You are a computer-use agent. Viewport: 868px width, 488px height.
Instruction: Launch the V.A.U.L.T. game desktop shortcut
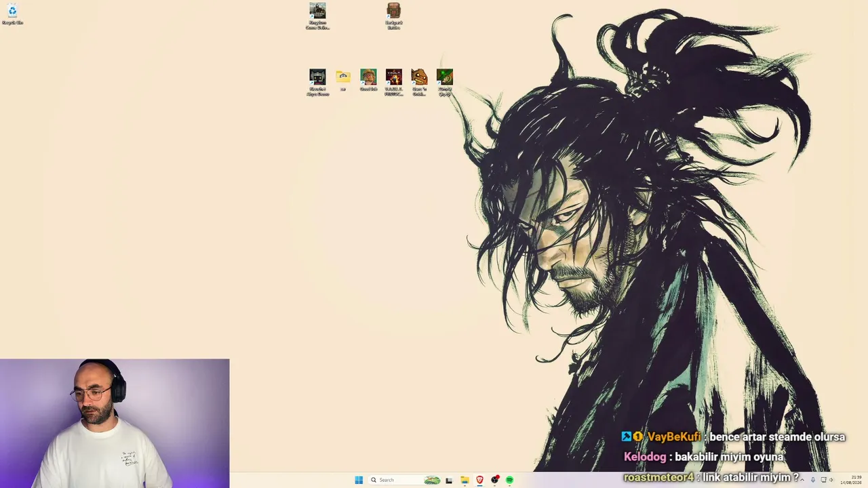point(394,82)
